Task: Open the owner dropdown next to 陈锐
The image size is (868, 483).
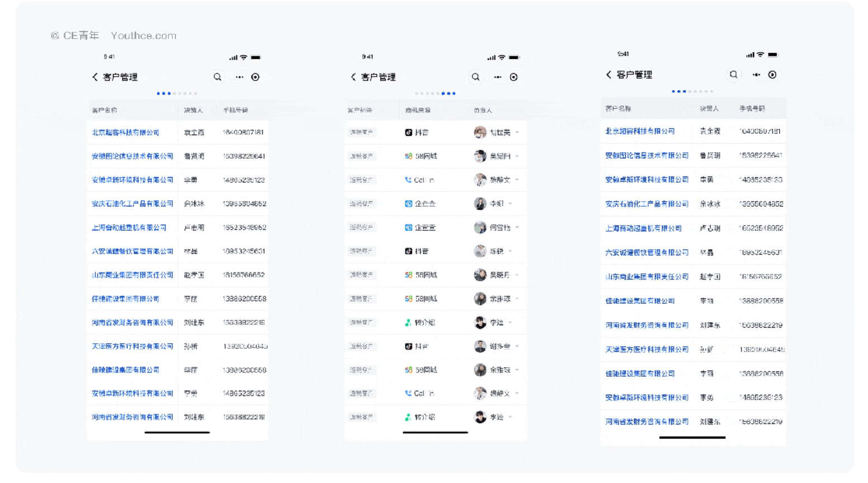Action: click(x=511, y=252)
